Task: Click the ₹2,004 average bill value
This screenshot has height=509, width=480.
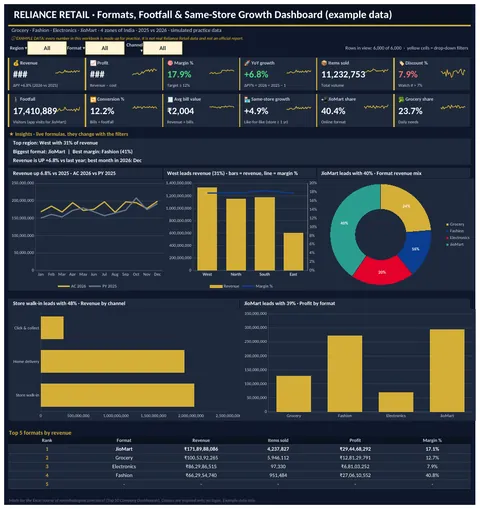Action: [181, 111]
